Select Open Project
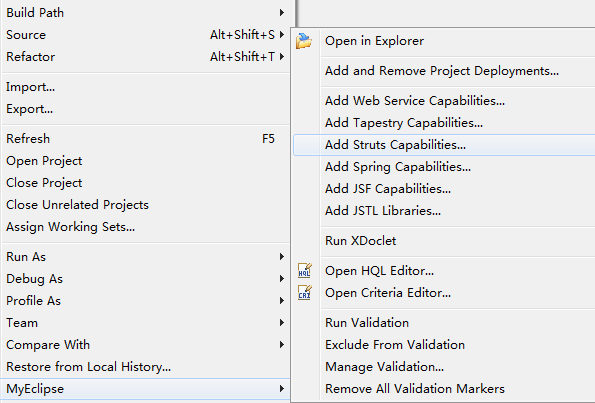595x403 pixels. (146, 161)
